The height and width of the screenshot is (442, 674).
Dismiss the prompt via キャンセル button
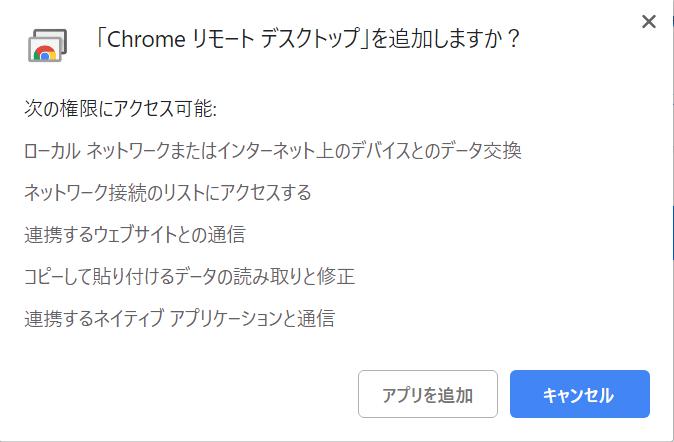580,394
